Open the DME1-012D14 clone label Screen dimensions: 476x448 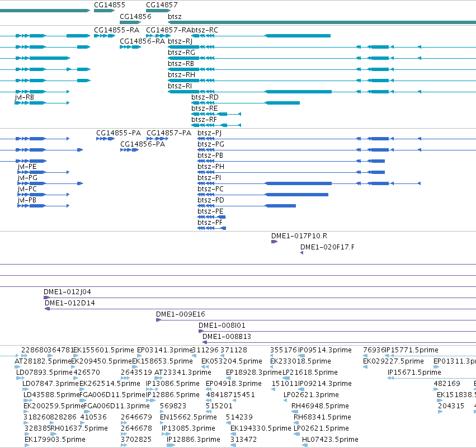point(70,304)
